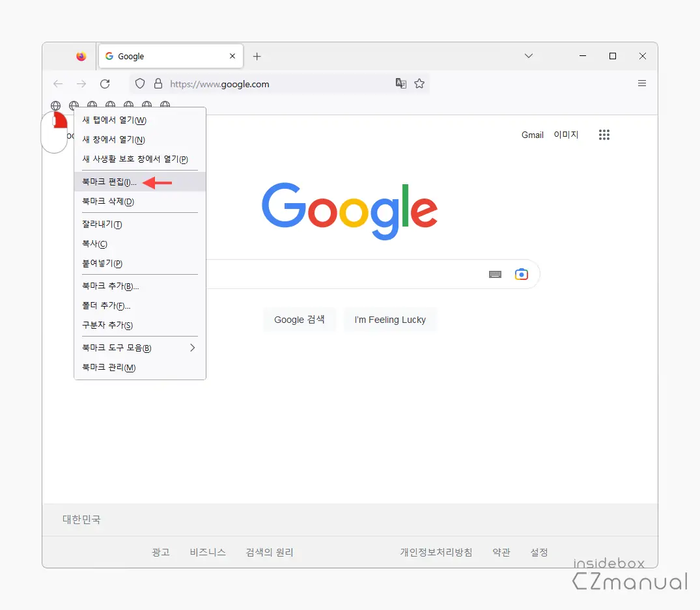This screenshot has height=610, width=700.
Task: Open the on-screen keyboard input icon
Action: [495, 274]
